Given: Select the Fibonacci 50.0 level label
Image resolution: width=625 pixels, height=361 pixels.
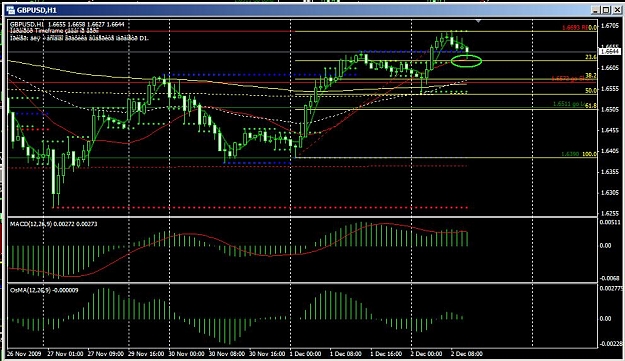Looking at the screenshot, I should click(591, 91).
